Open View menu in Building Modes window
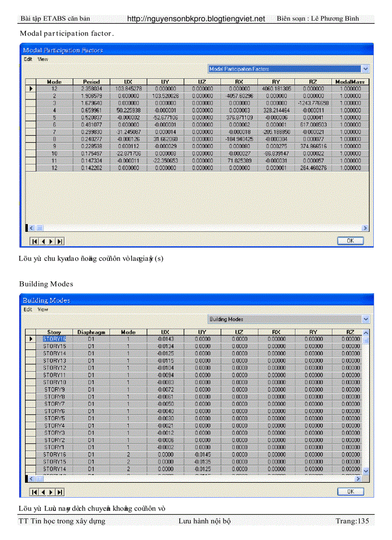 43,310
